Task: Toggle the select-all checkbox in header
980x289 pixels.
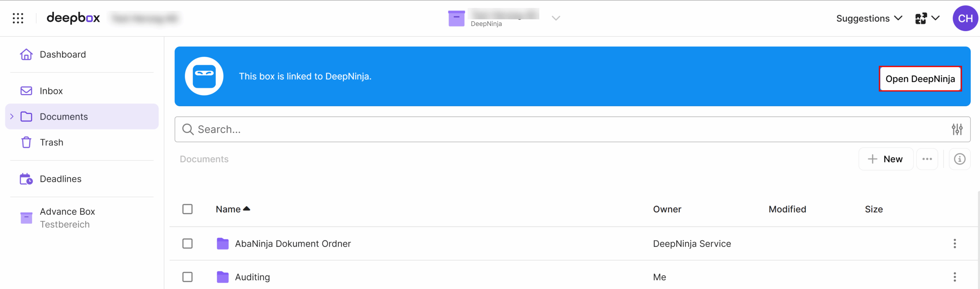Action: coord(188,209)
